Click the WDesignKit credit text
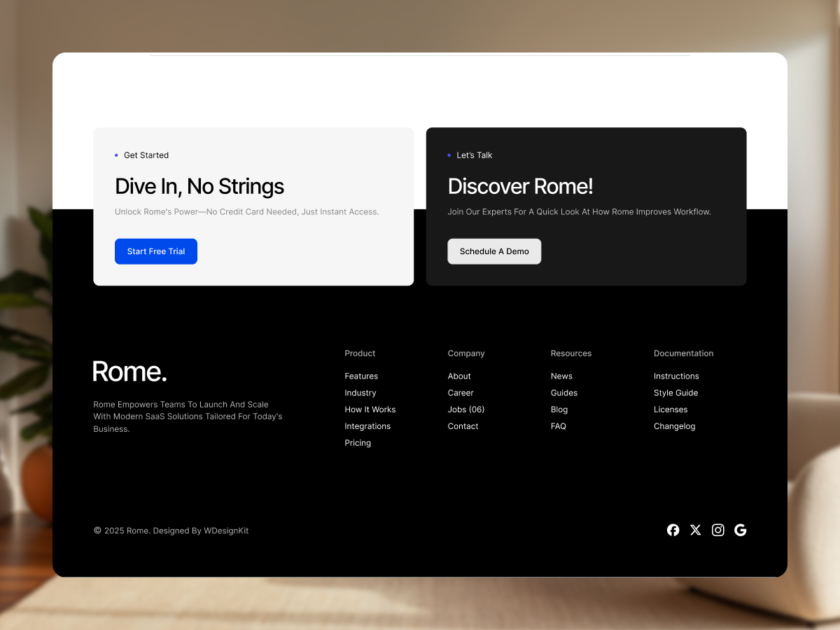This screenshot has width=840, height=630. click(x=226, y=531)
